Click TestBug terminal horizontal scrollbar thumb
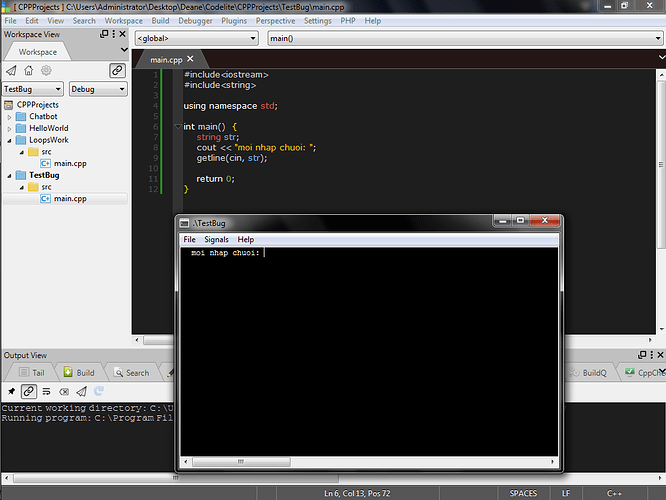 pos(241,461)
